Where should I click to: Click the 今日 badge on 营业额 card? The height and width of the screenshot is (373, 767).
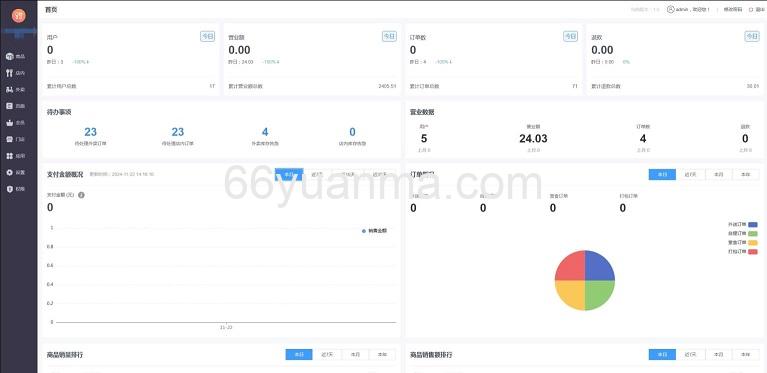tap(389, 36)
